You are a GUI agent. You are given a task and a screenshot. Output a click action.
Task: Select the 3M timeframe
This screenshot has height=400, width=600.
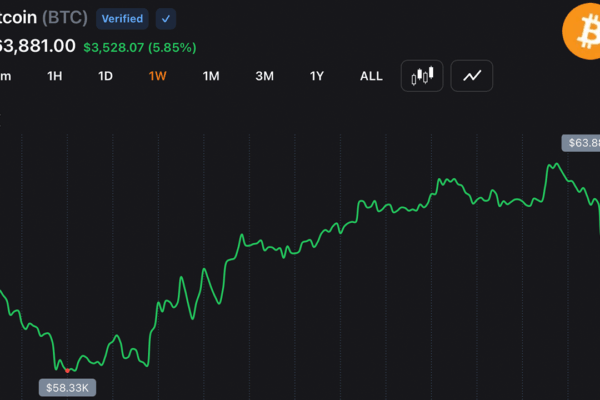tap(264, 76)
